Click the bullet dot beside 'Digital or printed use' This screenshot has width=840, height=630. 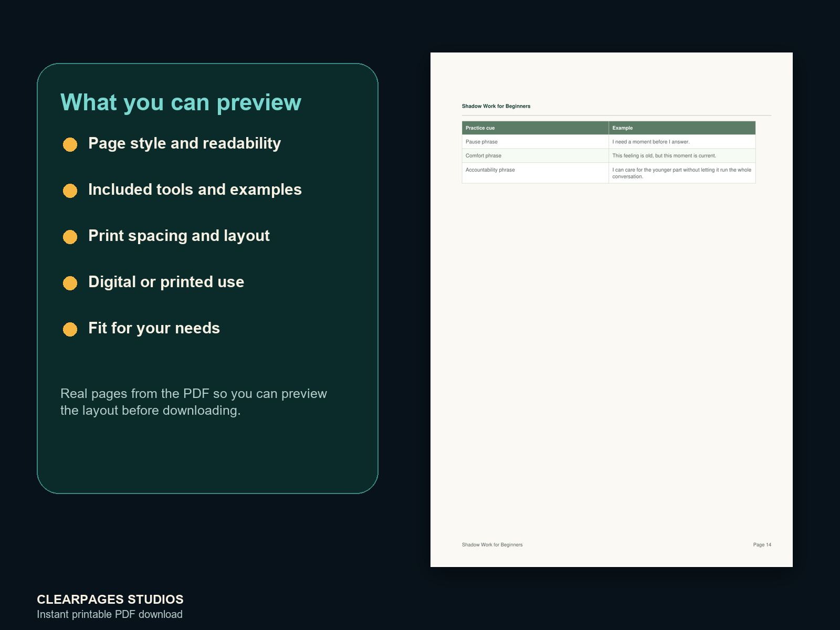pos(70,283)
